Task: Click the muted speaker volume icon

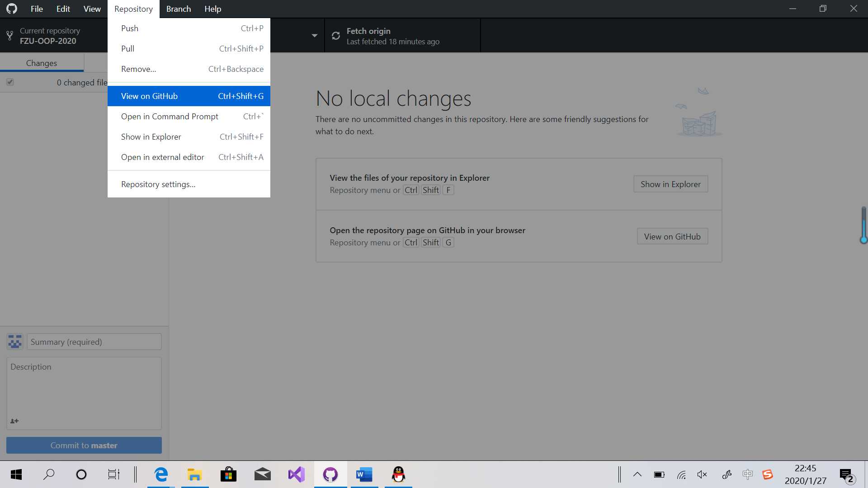Action: (702, 474)
